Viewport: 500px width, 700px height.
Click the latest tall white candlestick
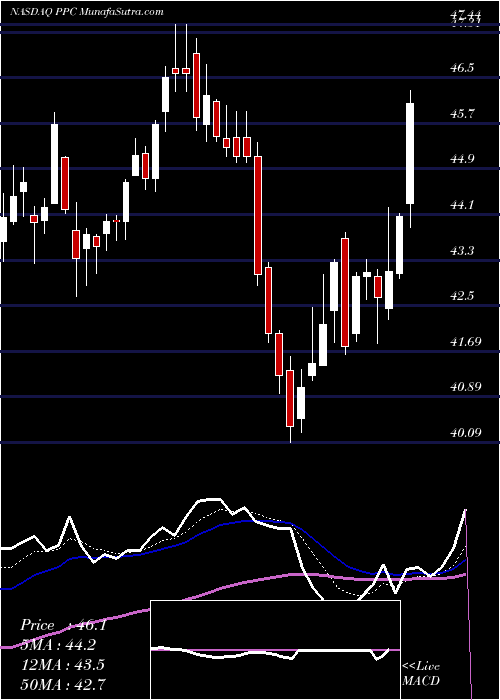(x=410, y=154)
